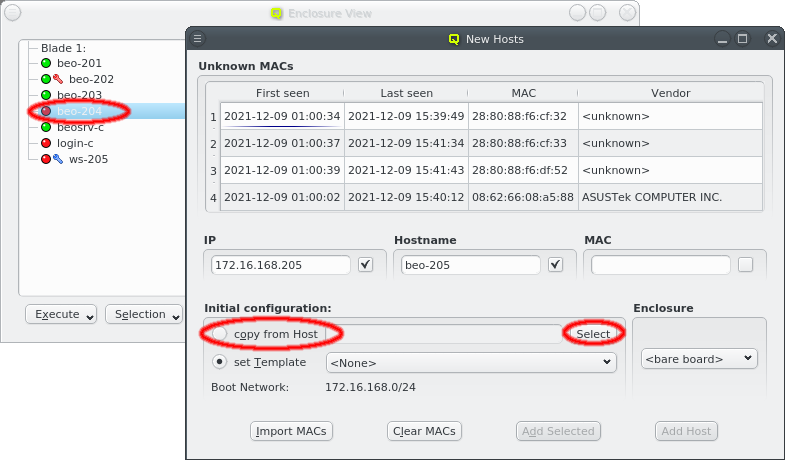Click ASUSTek COMPUTER INC. vendor cell
This screenshot has height=460, width=785.
tap(670, 197)
